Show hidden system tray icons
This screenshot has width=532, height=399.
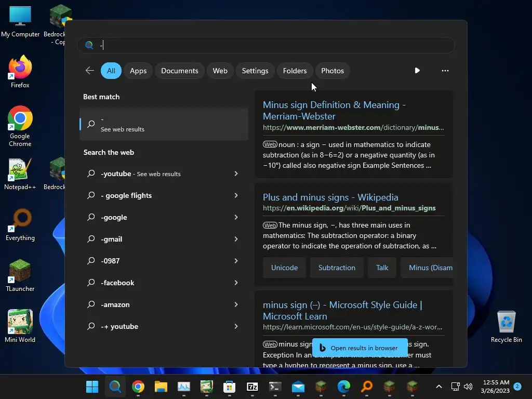pyautogui.click(x=438, y=387)
